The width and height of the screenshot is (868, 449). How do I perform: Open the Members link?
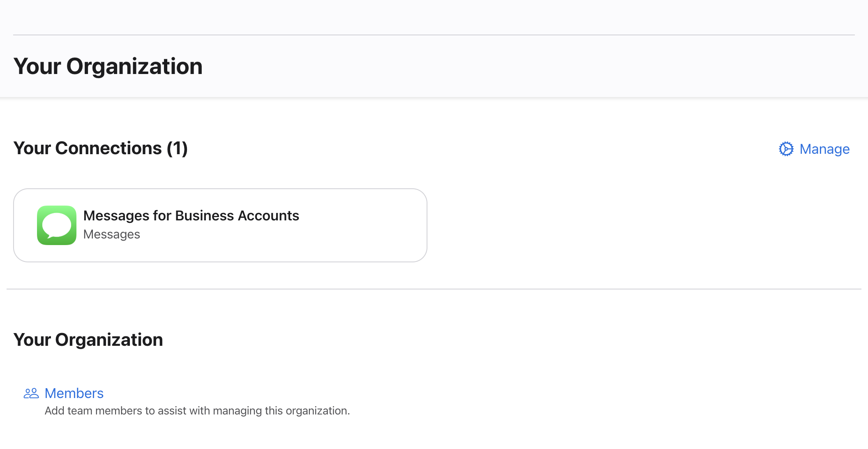(74, 393)
